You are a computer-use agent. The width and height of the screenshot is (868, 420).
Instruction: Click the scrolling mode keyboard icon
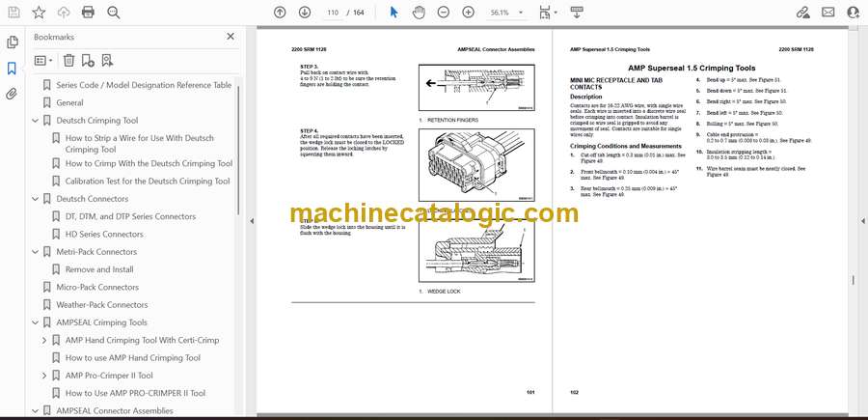[577, 13]
